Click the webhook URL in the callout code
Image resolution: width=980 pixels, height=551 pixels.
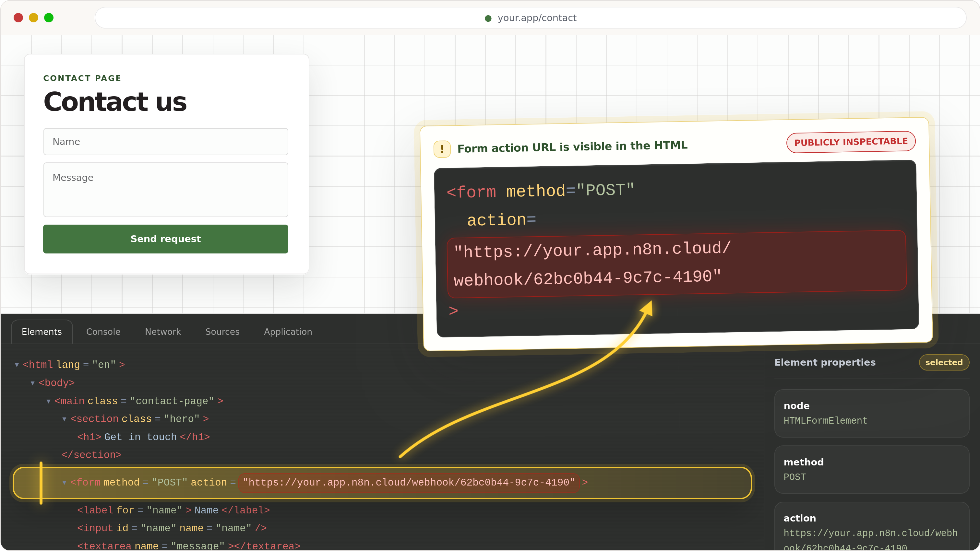[677, 264]
